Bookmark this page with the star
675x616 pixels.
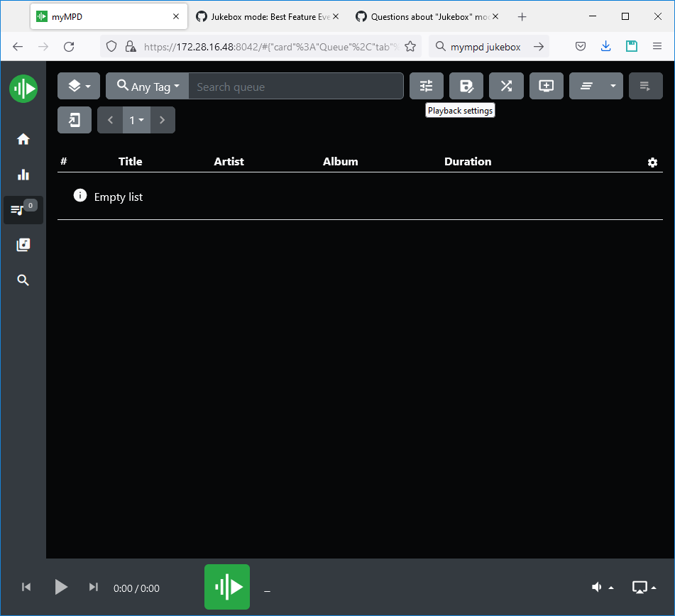410,46
